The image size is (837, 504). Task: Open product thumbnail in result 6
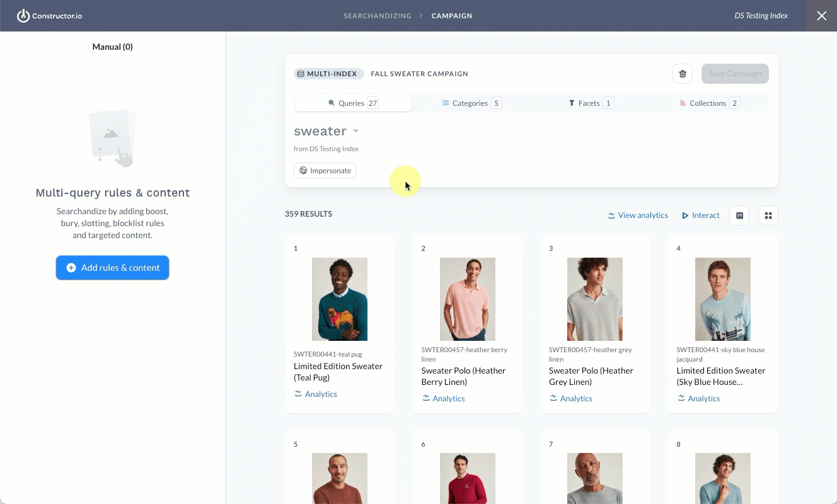coord(468,478)
